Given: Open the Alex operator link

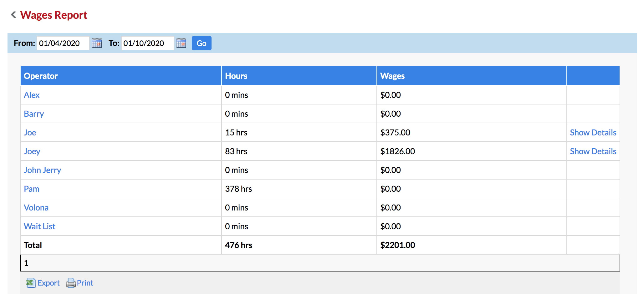Looking at the screenshot, I should click(x=32, y=95).
